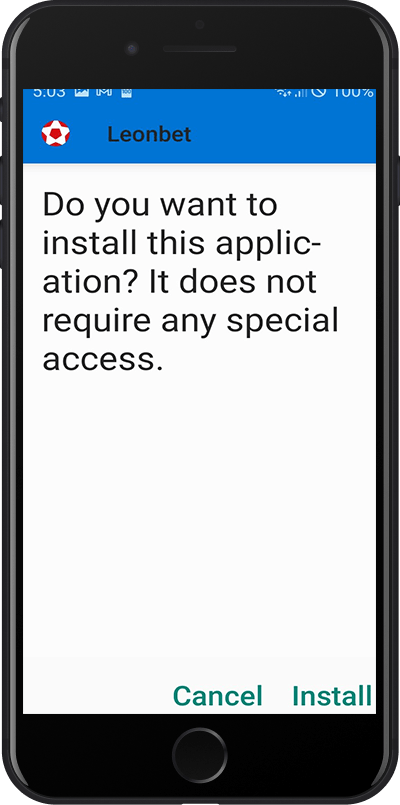Tap the status bar clock
The width and height of the screenshot is (400, 805).
pos(49,93)
